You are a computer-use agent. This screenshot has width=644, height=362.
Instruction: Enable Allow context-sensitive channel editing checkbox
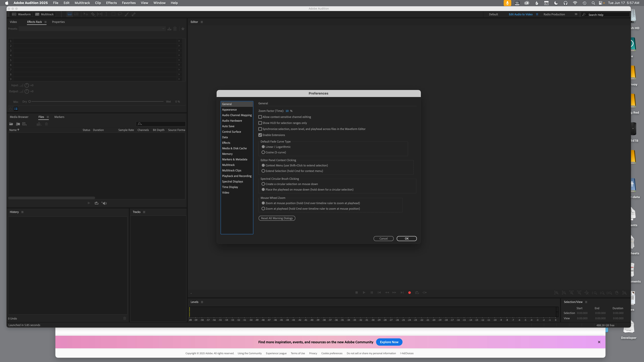260,117
